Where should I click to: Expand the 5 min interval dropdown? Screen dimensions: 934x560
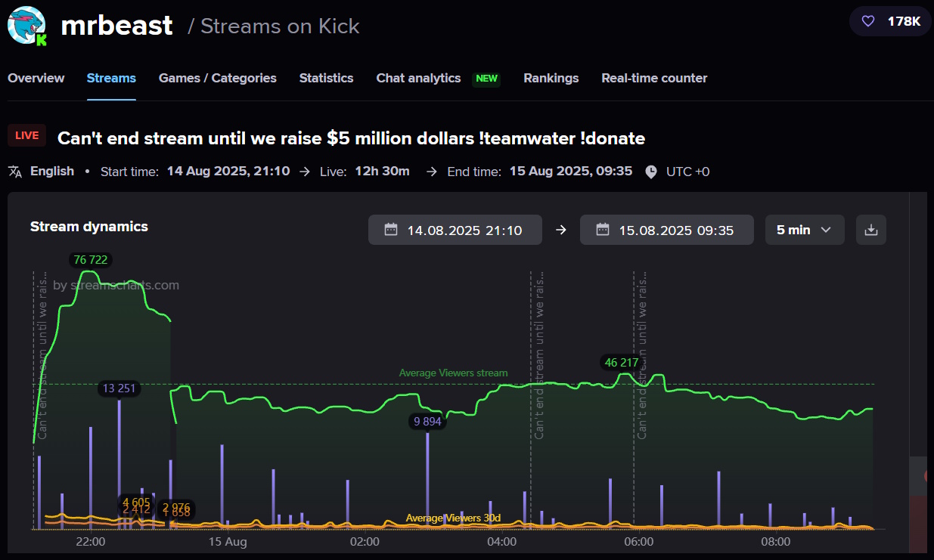[805, 230]
